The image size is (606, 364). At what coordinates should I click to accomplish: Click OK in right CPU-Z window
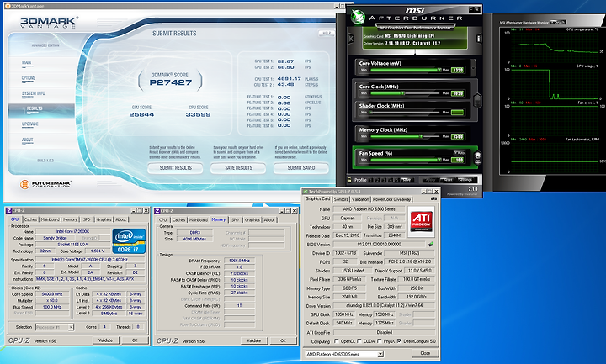[x=283, y=340]
